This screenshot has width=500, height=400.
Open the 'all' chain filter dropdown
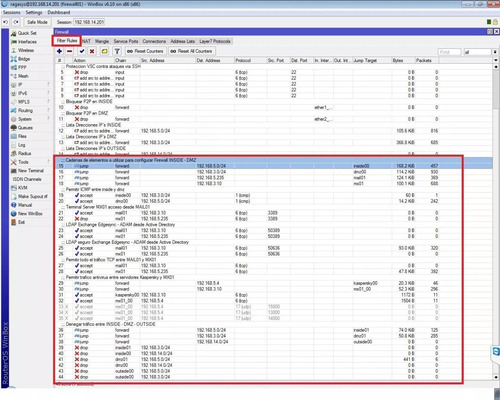495,52
